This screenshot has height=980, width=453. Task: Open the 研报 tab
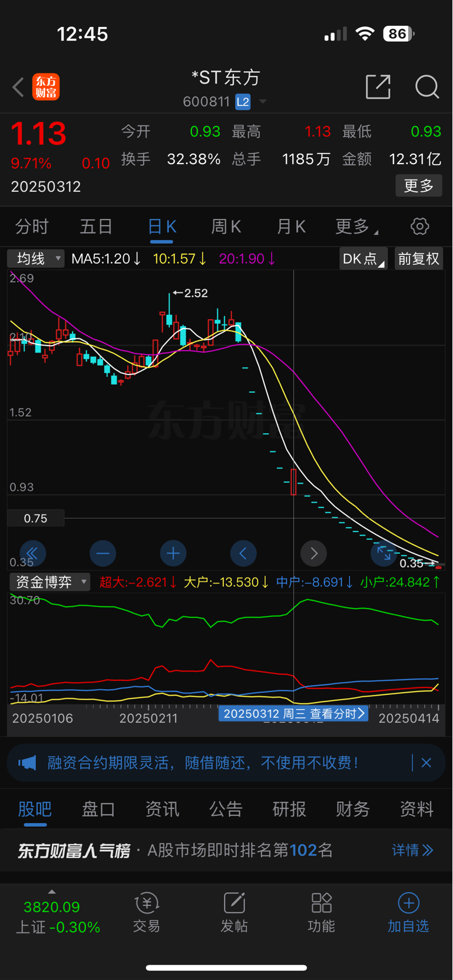click(289, 809)
